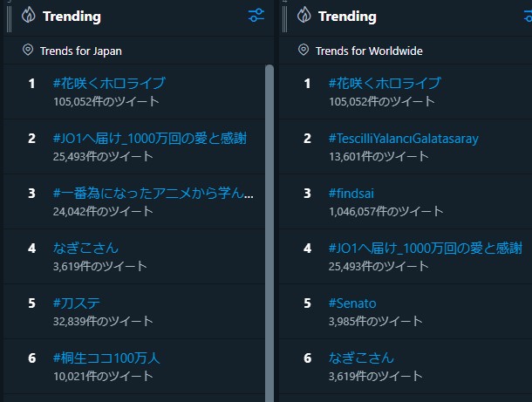The height and width of the screenshot is (402, 532).
Task: Click the Trends for Worldwide location label
Action: [369, 51]
